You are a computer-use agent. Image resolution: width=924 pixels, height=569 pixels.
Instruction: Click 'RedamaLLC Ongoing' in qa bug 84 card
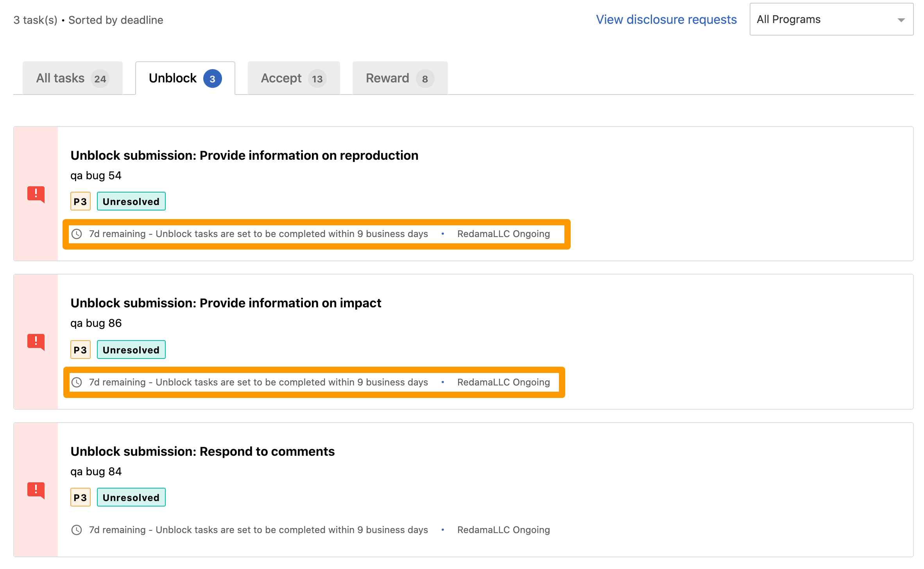point(503,530)
